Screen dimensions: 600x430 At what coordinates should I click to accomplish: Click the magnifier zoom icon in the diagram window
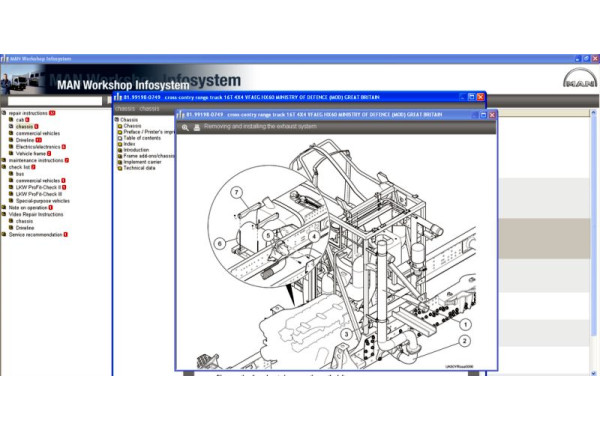pyautogui.click(x=185, y=128)
